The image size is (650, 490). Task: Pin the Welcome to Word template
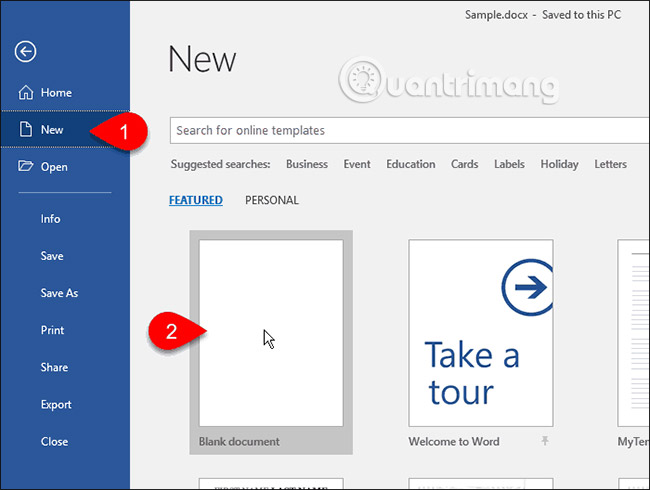tap(545, 440)
